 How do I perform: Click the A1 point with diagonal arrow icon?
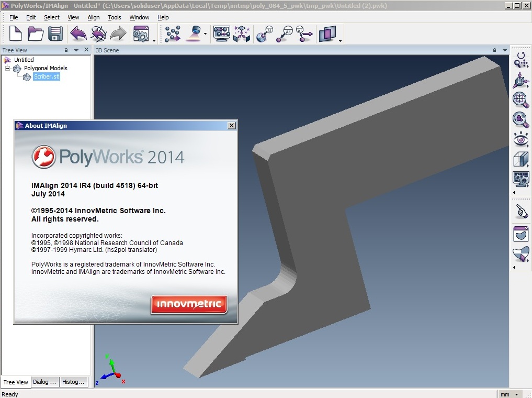(x=285, y=34)
